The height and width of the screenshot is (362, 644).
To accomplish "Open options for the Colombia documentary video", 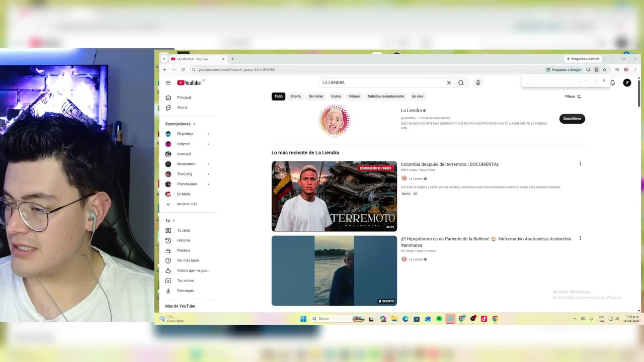I will [580, 163].
